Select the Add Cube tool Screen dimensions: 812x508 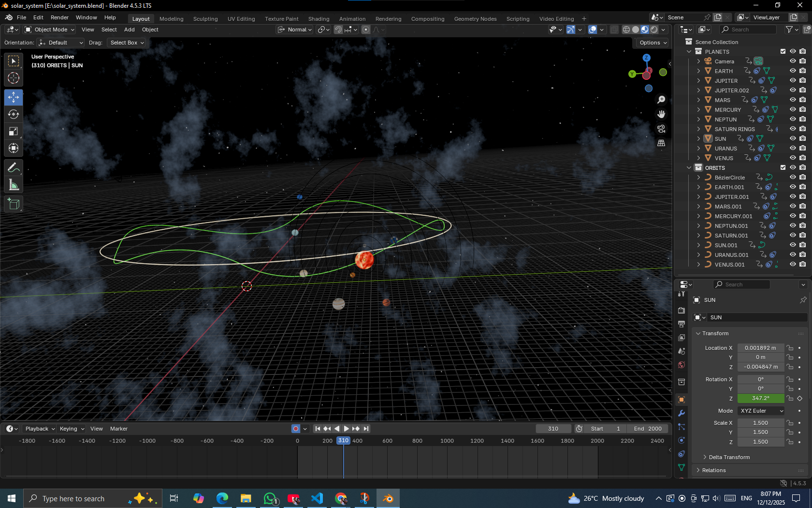click(x=13, y=204)
